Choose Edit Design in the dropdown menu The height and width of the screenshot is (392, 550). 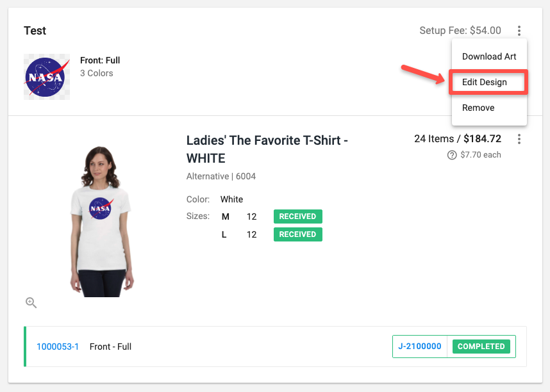(x=485, y=82)
